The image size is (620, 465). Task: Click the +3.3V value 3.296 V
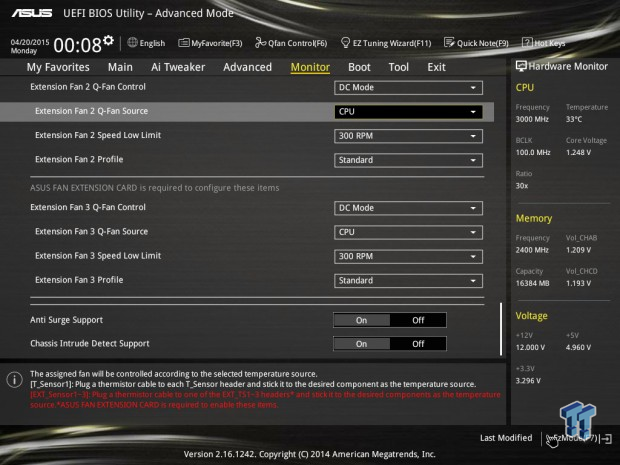tap(528, 381)
